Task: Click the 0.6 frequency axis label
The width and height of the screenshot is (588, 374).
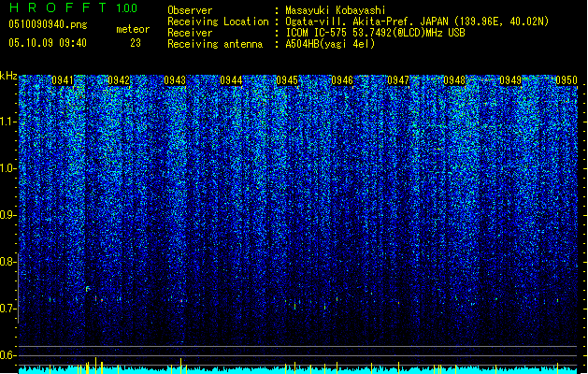Action: (7, 355)
